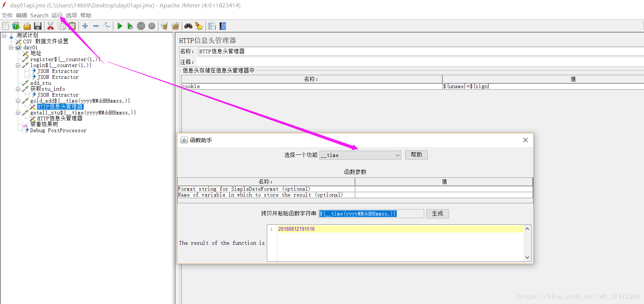
Task: Collapse the 获取stu_info node
Action: (x=18, y=89)
